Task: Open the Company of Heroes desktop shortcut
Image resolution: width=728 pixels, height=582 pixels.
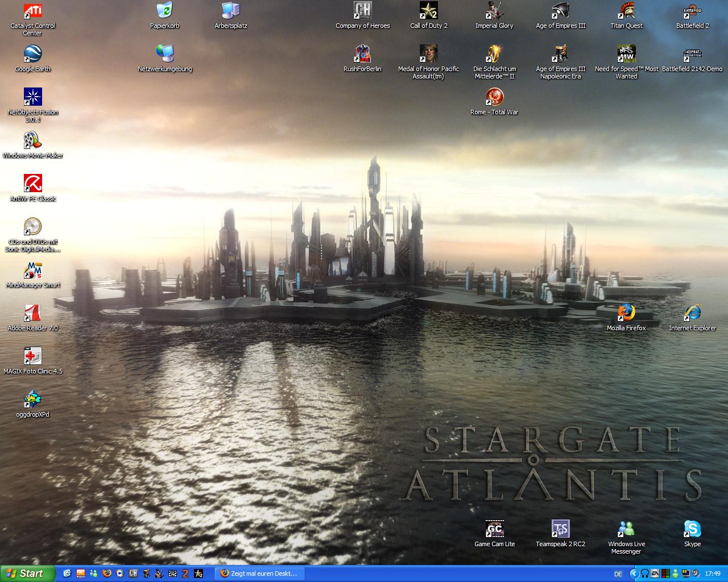Action: point(362,11)
